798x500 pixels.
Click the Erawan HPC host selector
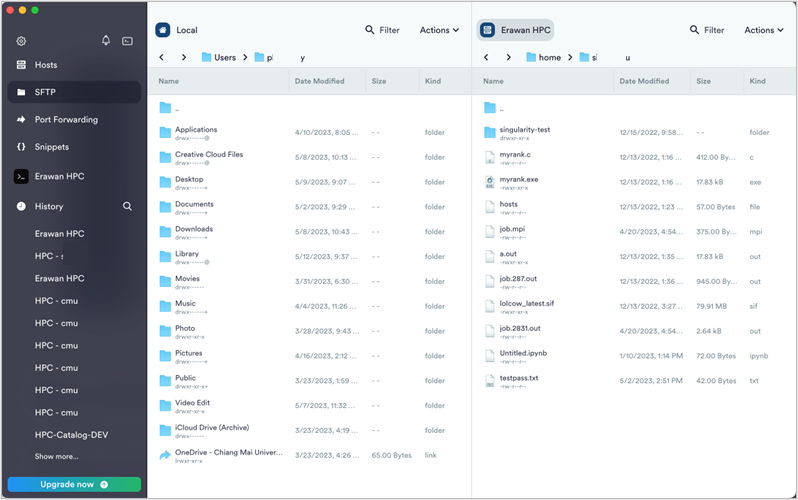click(x=516, y=30)
